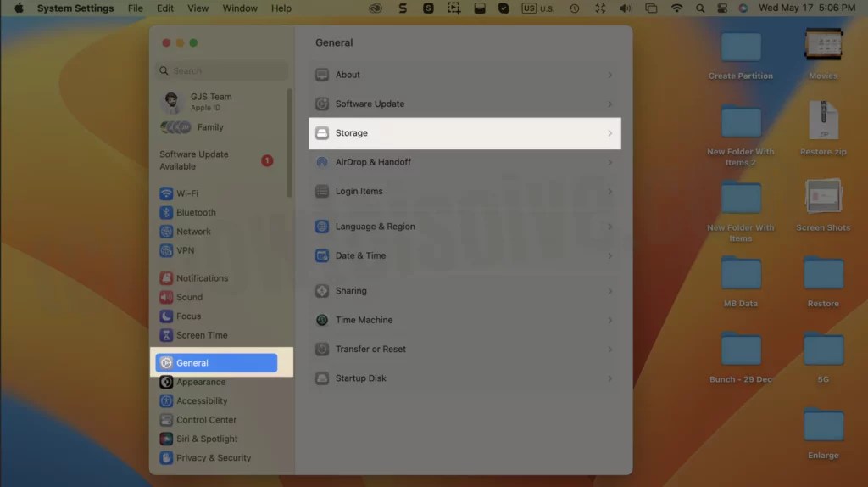This screenshot has height=487, width=868.
Task: Open the Window menu
Action: point(240,8)
